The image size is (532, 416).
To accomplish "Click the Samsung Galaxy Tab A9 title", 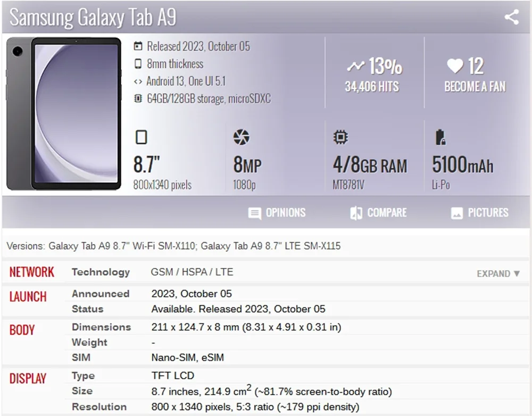I will point(93,17).
